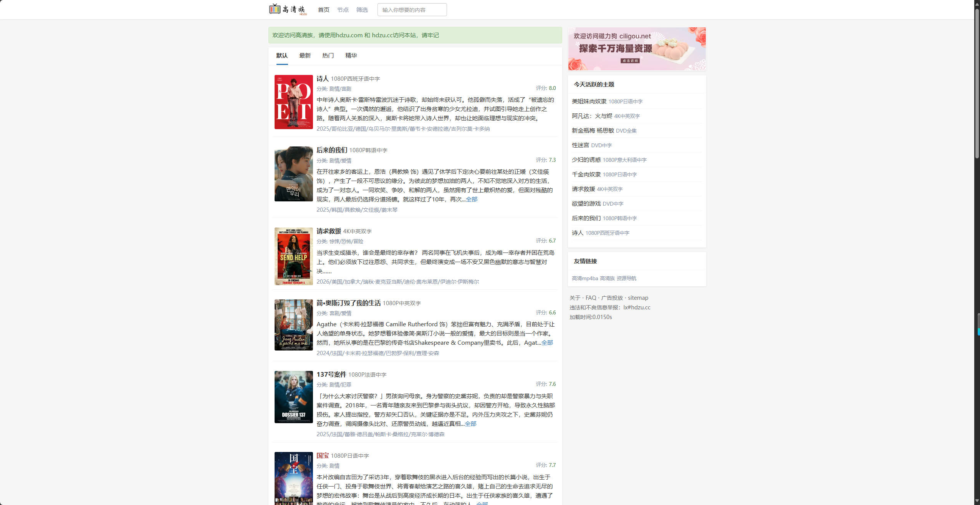980x505 pixels.
Task: Open sidebar topic 美姐妹肉奴隶
Action: click(x=589, y=101)
